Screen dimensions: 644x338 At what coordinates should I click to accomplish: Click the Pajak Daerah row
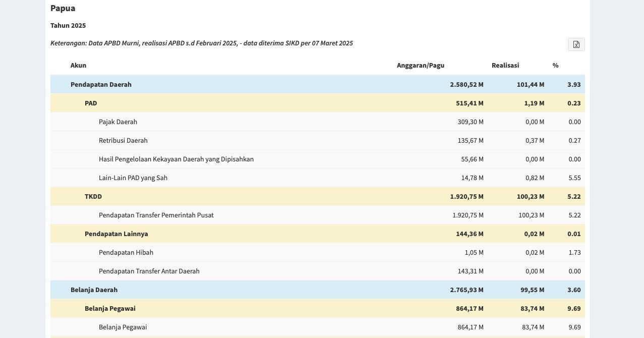[318, 122]
